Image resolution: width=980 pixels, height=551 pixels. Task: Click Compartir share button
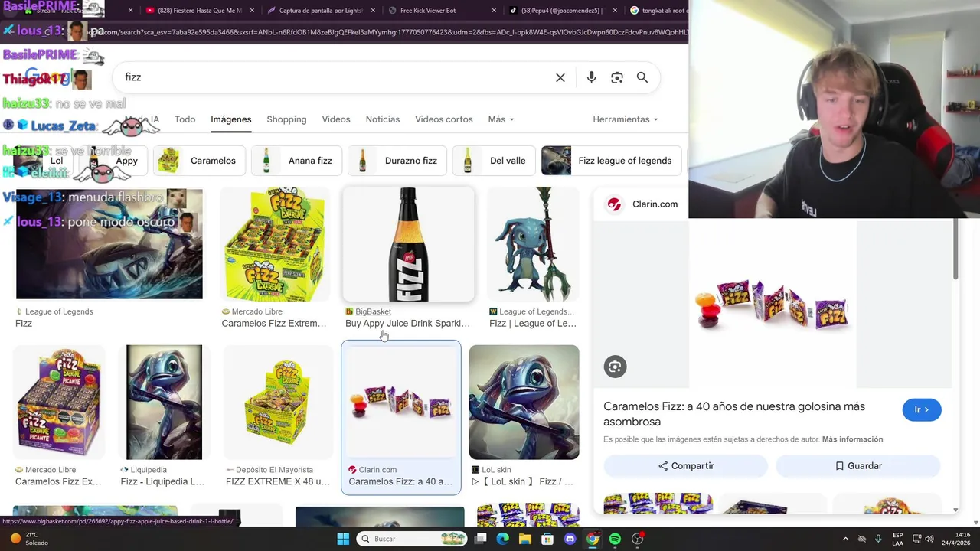click(686, 466)
